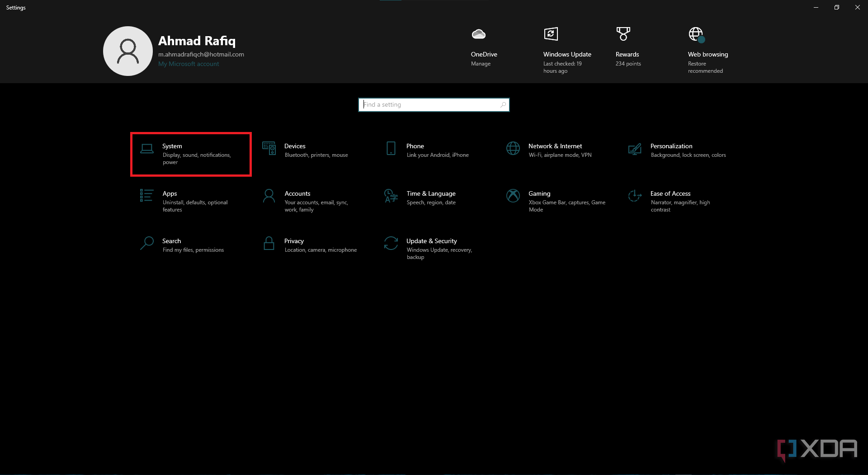Click in the Find a setting field

434,105
